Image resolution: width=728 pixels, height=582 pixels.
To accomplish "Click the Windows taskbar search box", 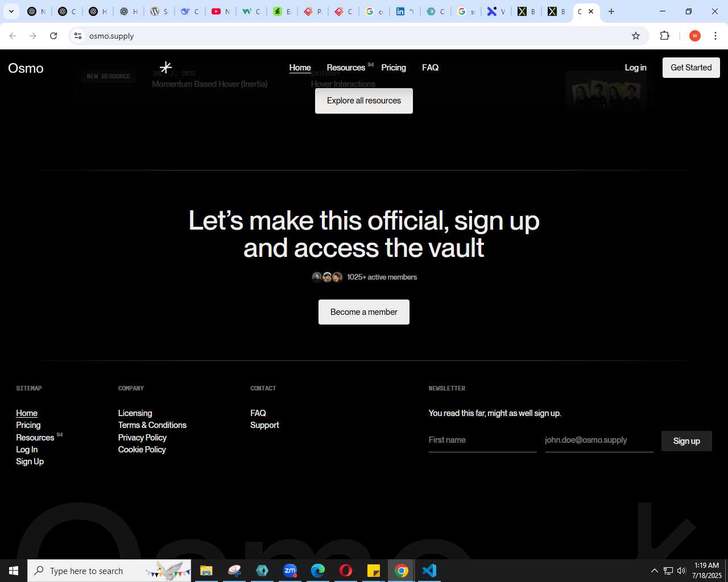I will click(109, 571).
